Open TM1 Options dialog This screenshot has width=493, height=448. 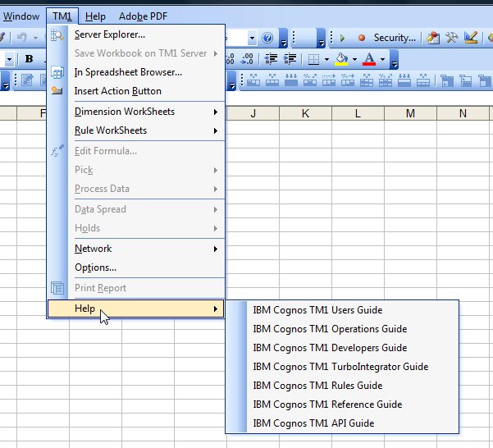pos(136,267)
